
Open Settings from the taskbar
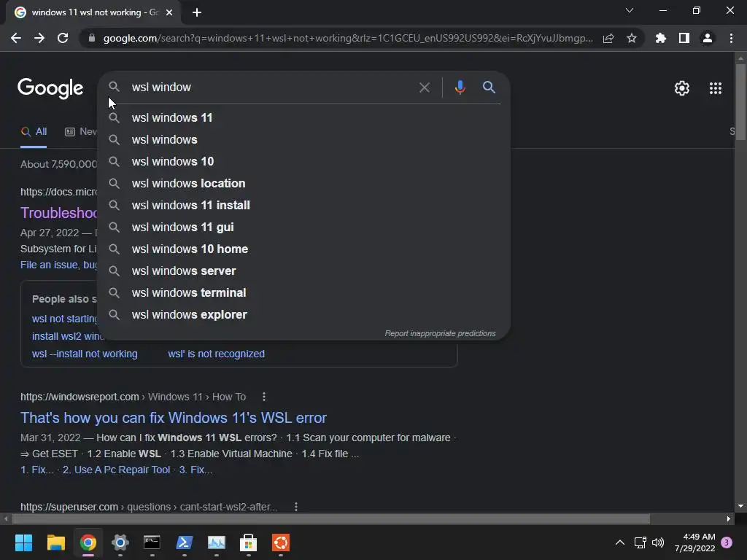[120, 542]
